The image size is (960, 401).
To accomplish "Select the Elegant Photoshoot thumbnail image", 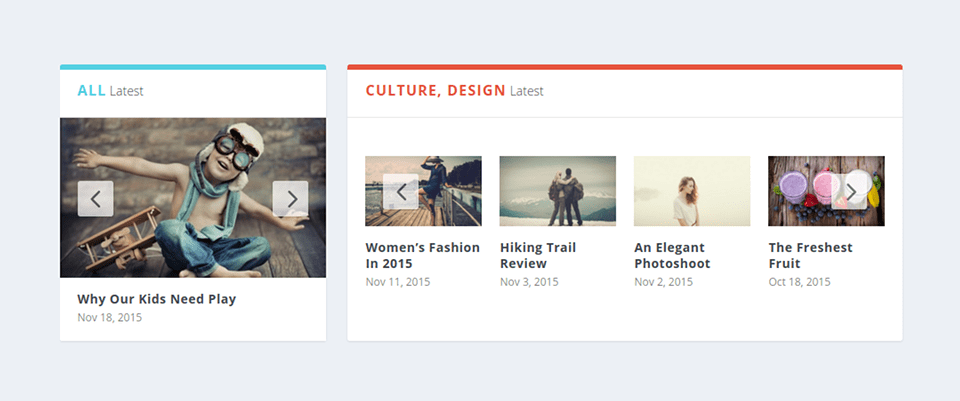I will (692, 191).
